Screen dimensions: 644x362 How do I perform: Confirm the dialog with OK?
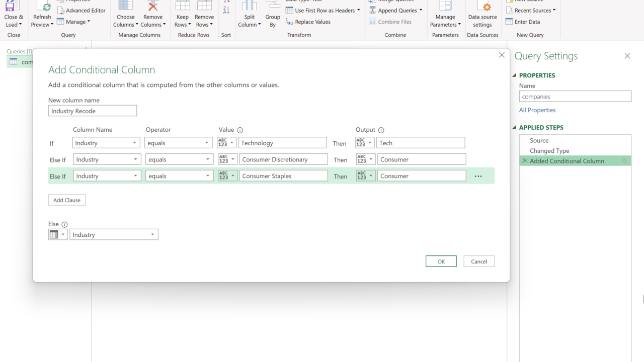pyautogui.click(x=441, y=261)
